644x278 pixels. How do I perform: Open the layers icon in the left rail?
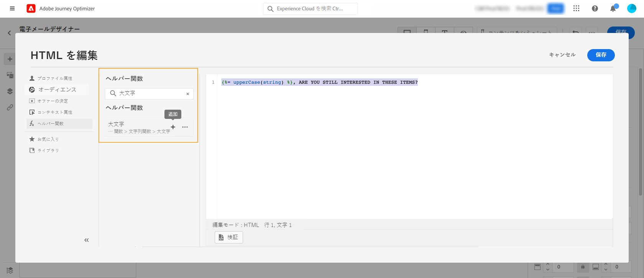pyautogui.click(x=10, y=91)
